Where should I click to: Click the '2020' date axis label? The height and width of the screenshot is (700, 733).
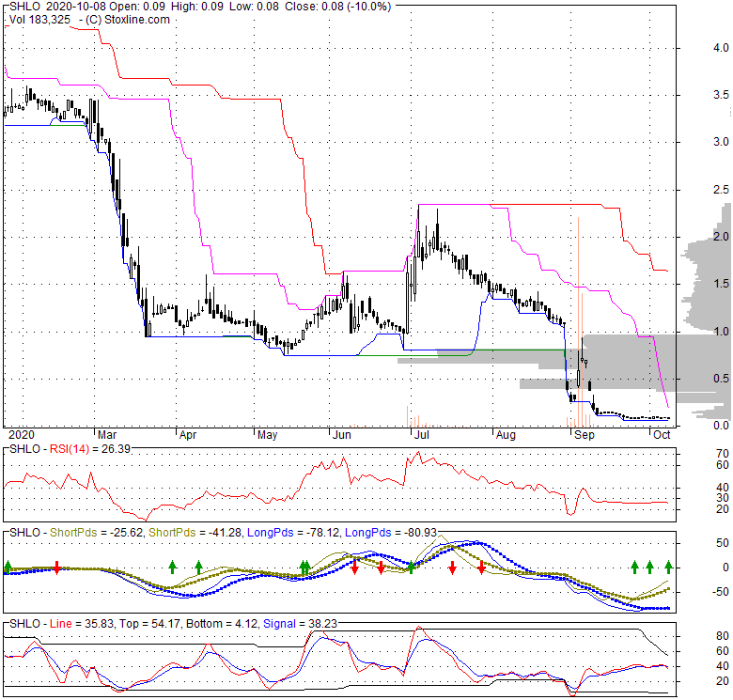point(22,435)
